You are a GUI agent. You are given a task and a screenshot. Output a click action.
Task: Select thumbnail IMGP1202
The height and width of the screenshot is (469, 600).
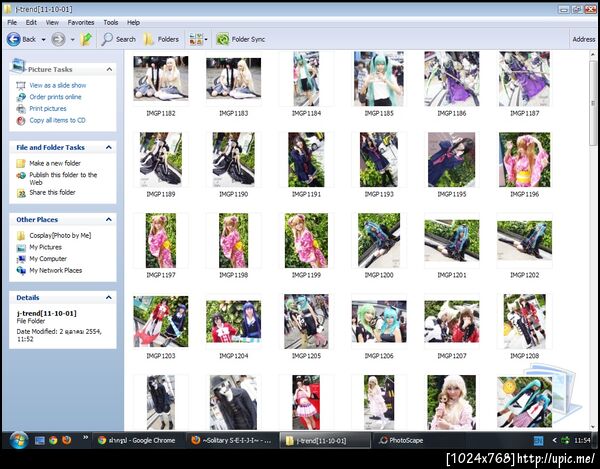[x=524, y=240]
